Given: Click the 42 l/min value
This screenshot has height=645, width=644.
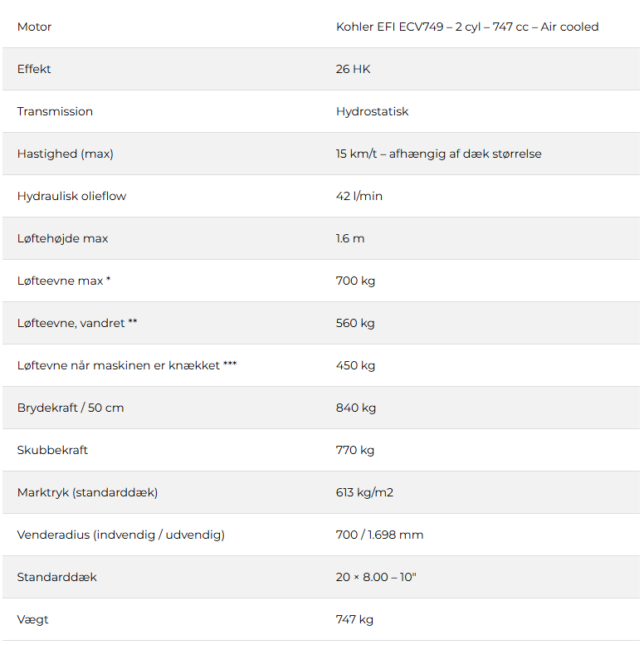Looking at the screenshot, I should pyautogui.click(x=359, y=196).
